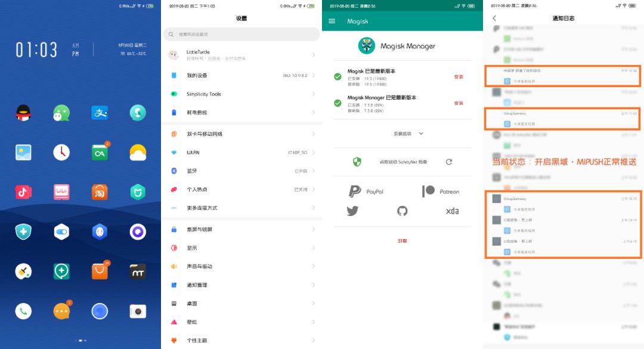Open Twitter link in Magisk Manager
Viewport: 644px width, 349px height.
pyautogui.click(x=352, y=211)
